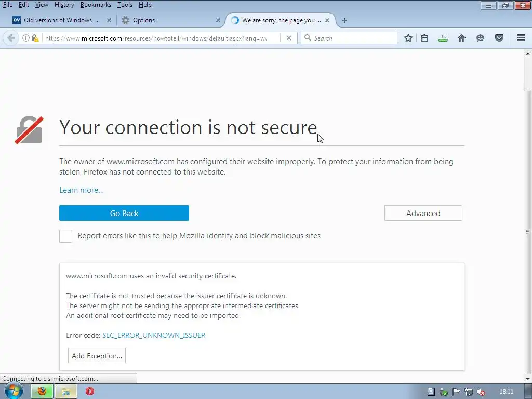Bookmark this page with the star icon

(408, 38)
